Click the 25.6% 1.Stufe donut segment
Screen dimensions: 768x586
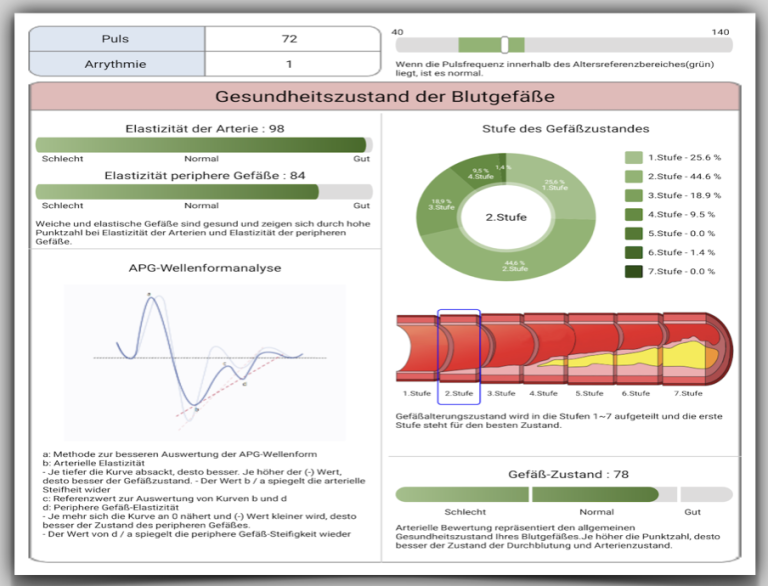[560, 187]
